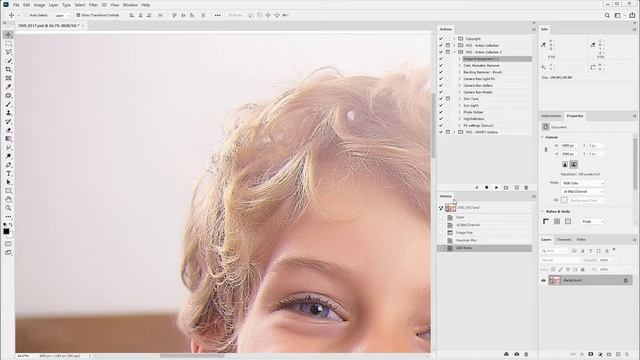Screen dimensions: 640x360
Task: Click the Share icon at top right
Action: coord(632,15)
